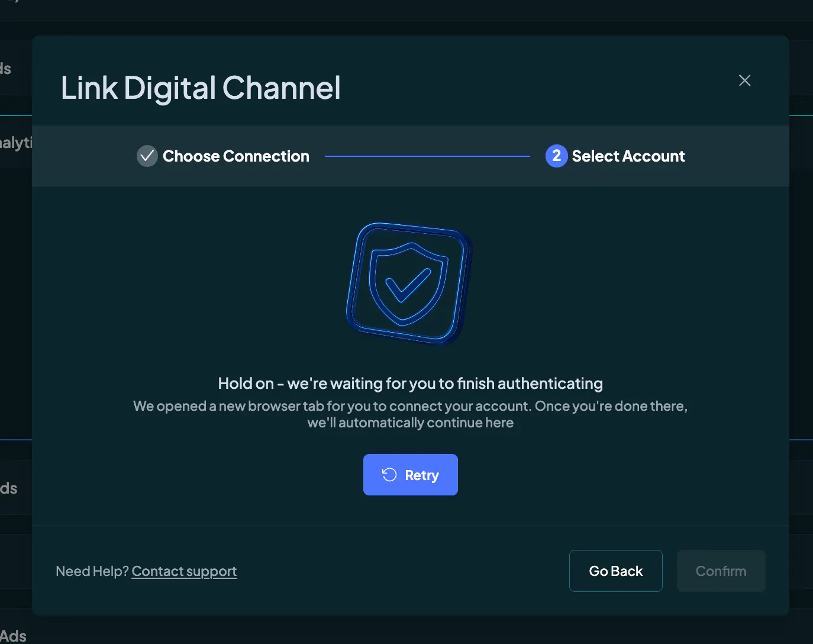Select the Select Account step label
Viewport: 813px width, 644px height.
[x=628, y=156]
